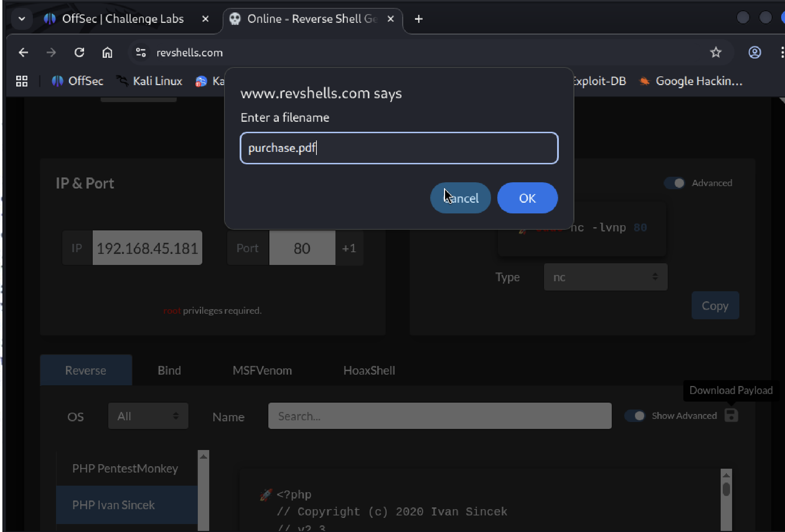
Task: Open the tab search chevron dropdown
Action: coord(22,19)
